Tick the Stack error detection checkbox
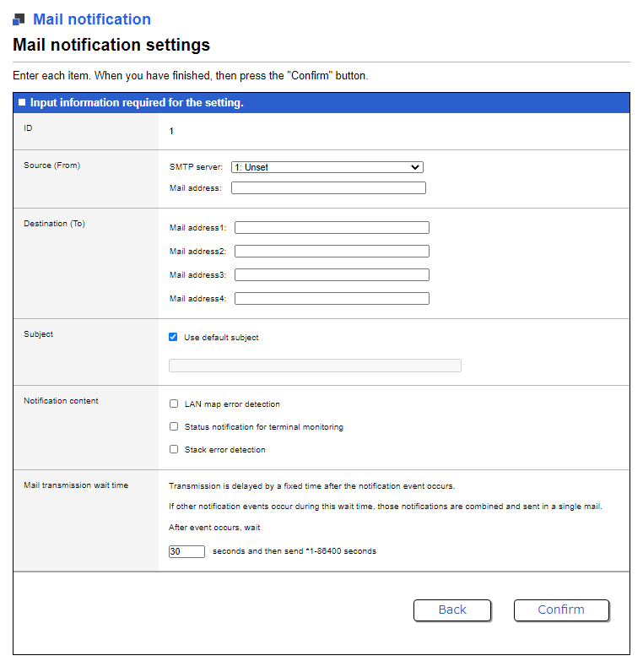 (174, 450)
